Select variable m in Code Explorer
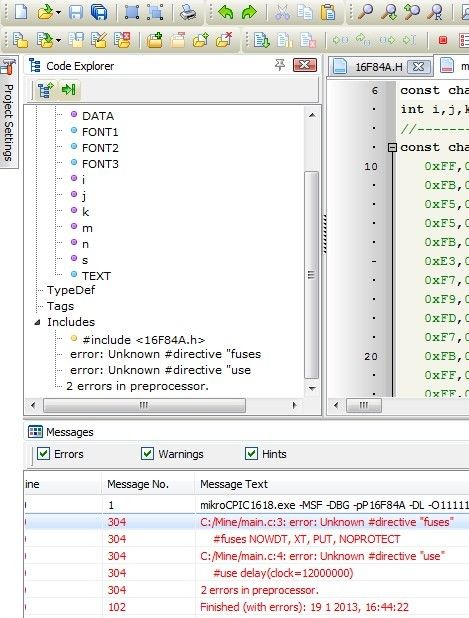This screenshot has height=618, width=469. 87,228
